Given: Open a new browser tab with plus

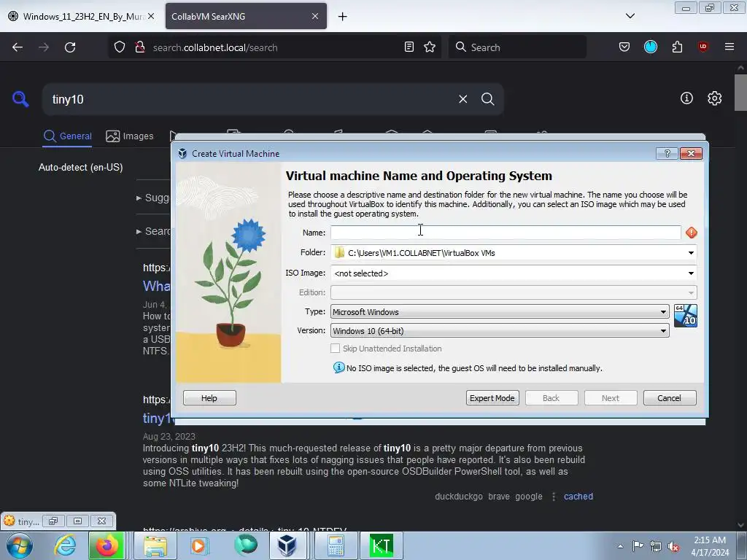Looking at the screenshot, I should click(342, 16).
